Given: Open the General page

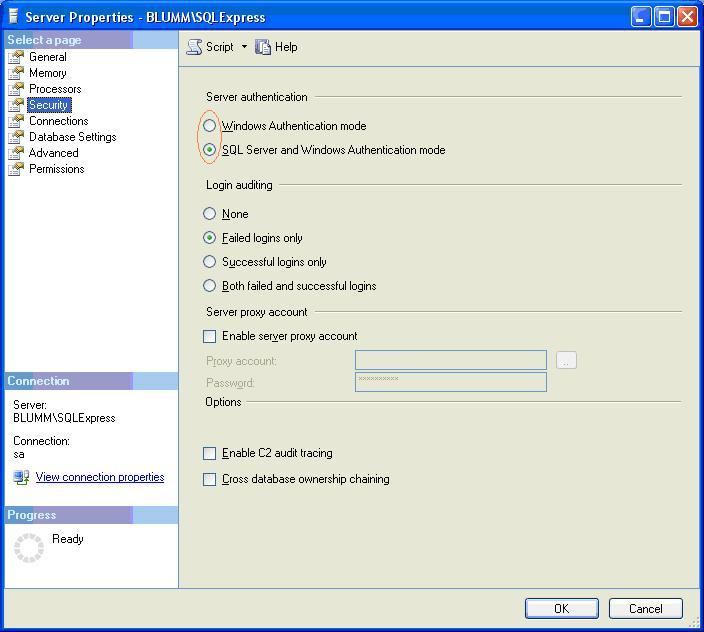Looking at the screenshot, I should pos(48,57).
